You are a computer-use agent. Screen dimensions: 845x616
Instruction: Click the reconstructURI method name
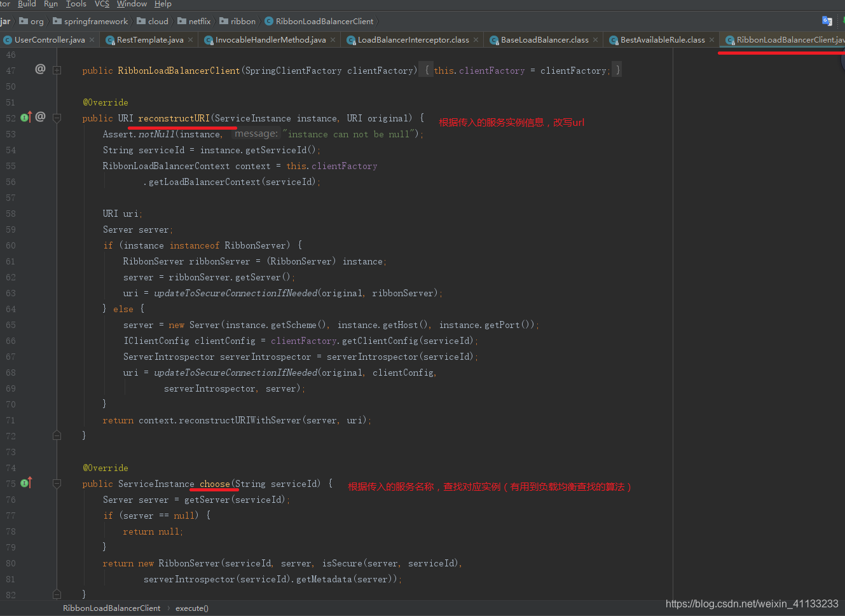(174, 118)
